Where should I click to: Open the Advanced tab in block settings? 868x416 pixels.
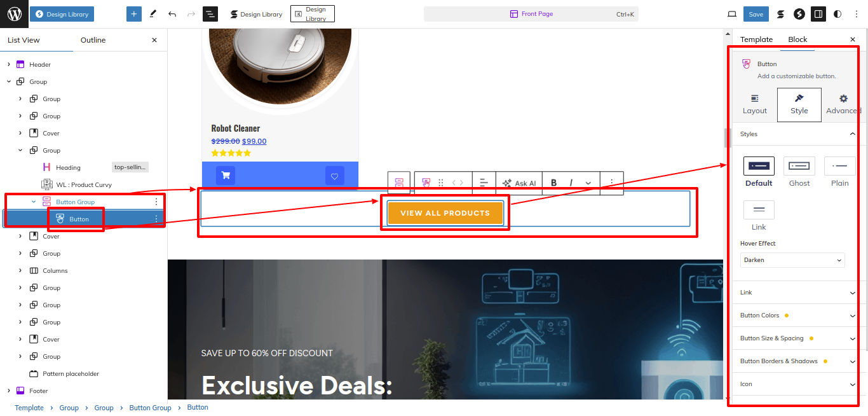[843, 105]
